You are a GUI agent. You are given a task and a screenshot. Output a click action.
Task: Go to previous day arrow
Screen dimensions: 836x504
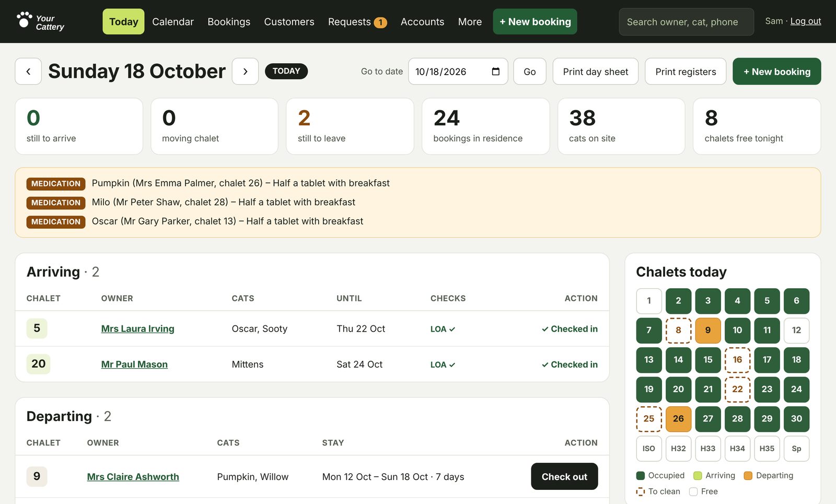pyautogui.click(x=28, y=72)
